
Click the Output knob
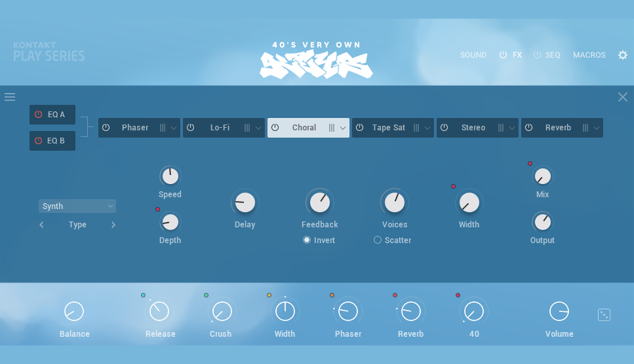point(543,222)
